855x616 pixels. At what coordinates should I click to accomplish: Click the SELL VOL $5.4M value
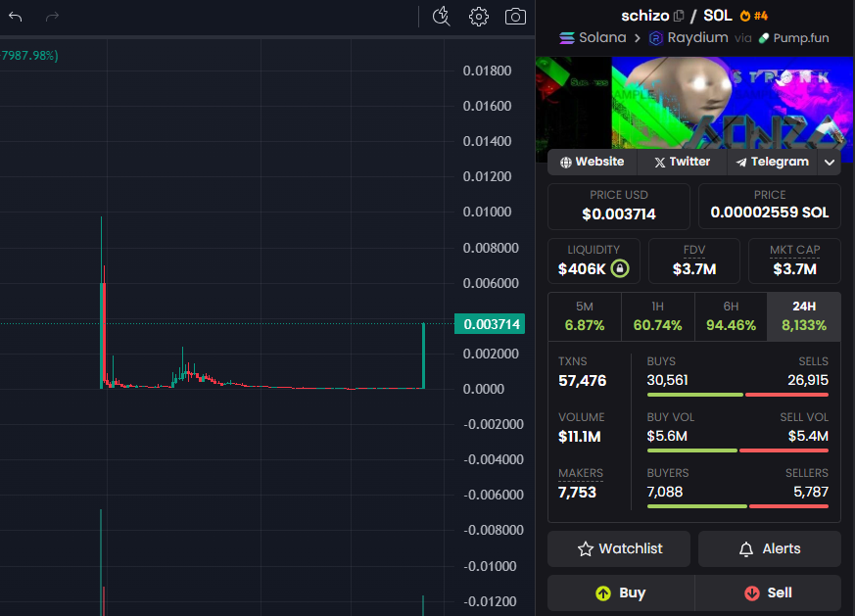coord(808,436)
